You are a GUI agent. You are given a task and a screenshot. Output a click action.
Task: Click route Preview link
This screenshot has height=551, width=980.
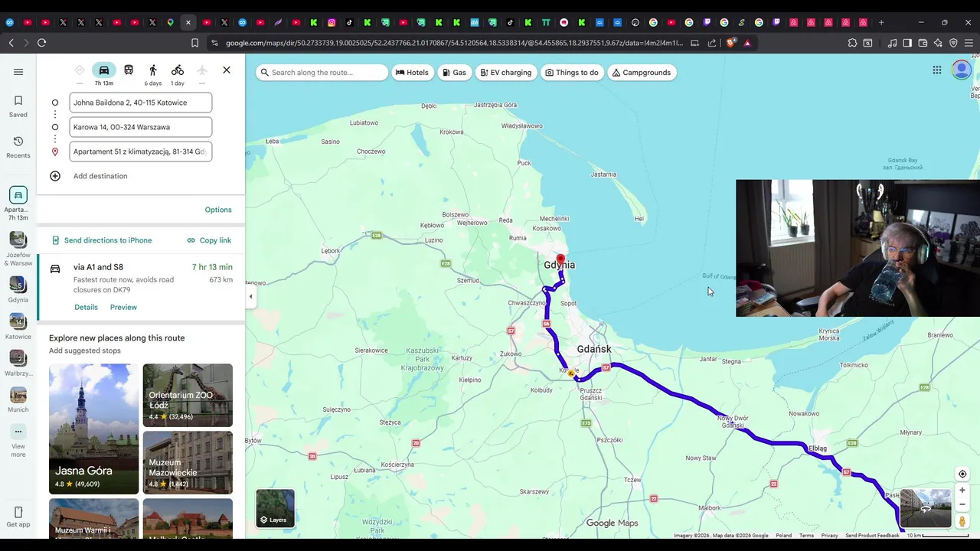tap(123, 307)
